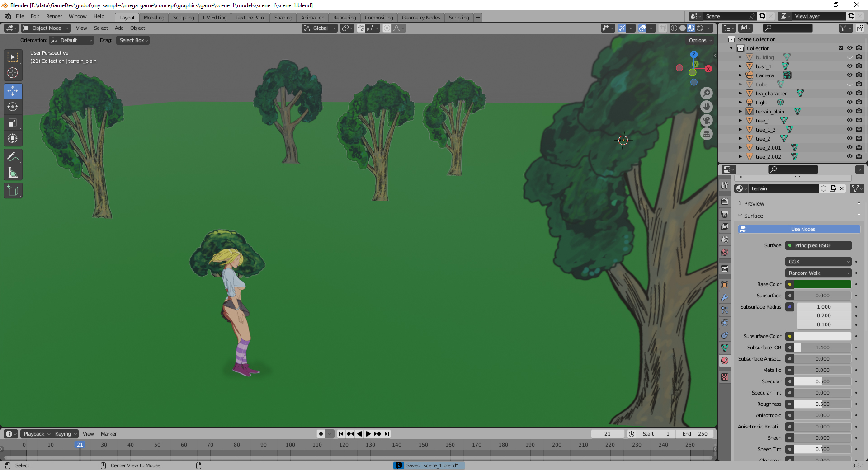Open the viewport Options popover
This screenshot has height=470, width=868.
pos(700,40)
